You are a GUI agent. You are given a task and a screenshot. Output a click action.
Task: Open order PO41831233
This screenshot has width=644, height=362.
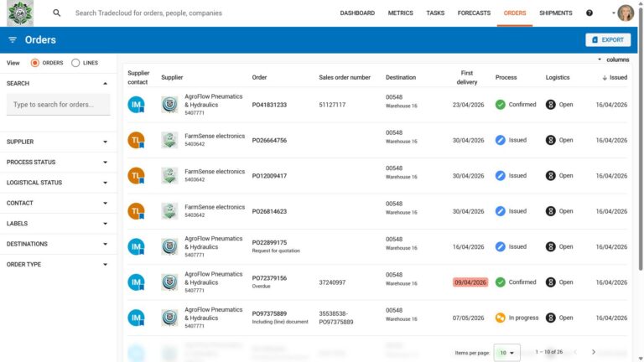[x=269, y=105]
